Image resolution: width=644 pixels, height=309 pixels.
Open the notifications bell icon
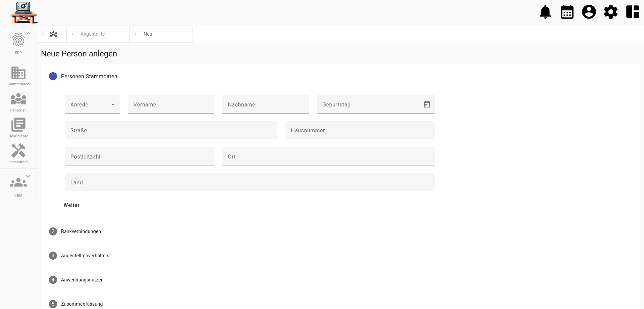click(x=545, y=12)
